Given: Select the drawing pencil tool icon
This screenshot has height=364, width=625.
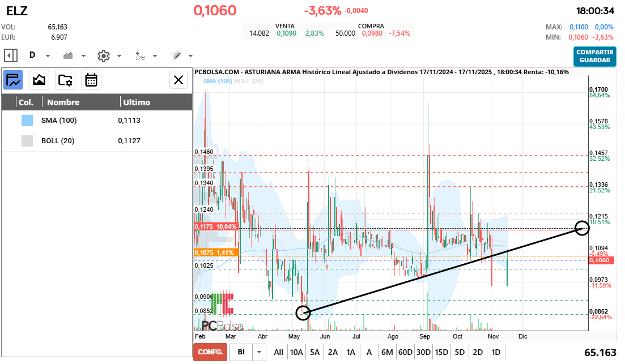Looking at the screenshot, I should point(176,55).
